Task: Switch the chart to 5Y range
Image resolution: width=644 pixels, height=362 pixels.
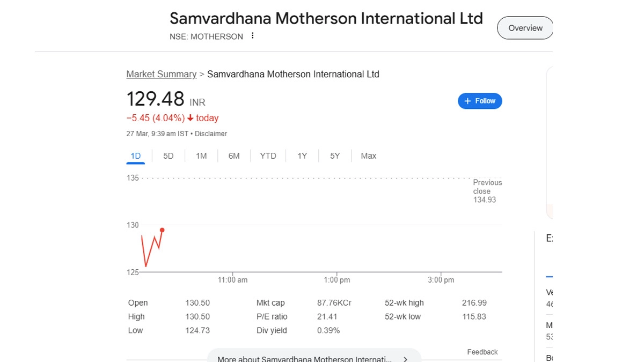Action: [335, 156]
